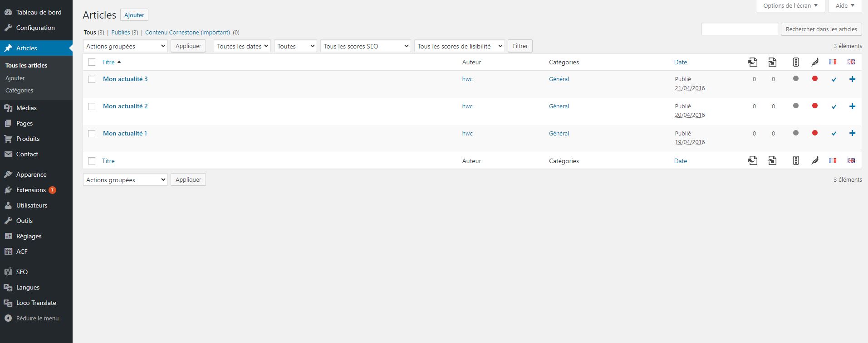This screenshot has width=868, height=343.
Task: Focus the article search input field
Action: point(740,29)
